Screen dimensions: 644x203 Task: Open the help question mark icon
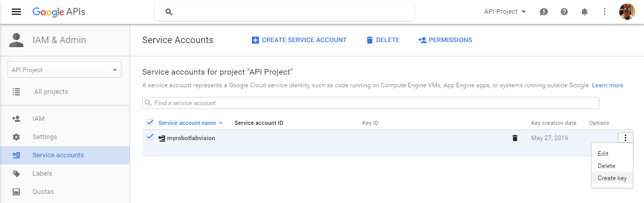pyautogui.click(x=564, y=12)
